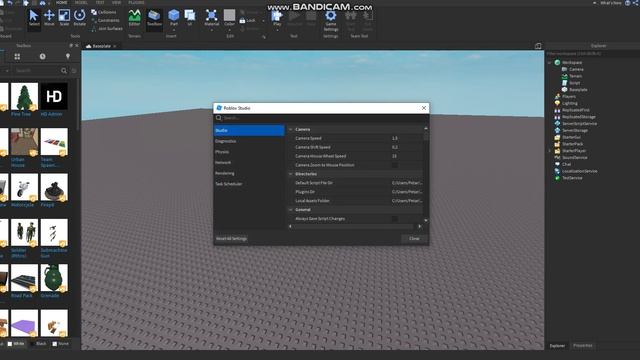
Task: Collapse the Directories settings section
Action: [x=291, y=174]
